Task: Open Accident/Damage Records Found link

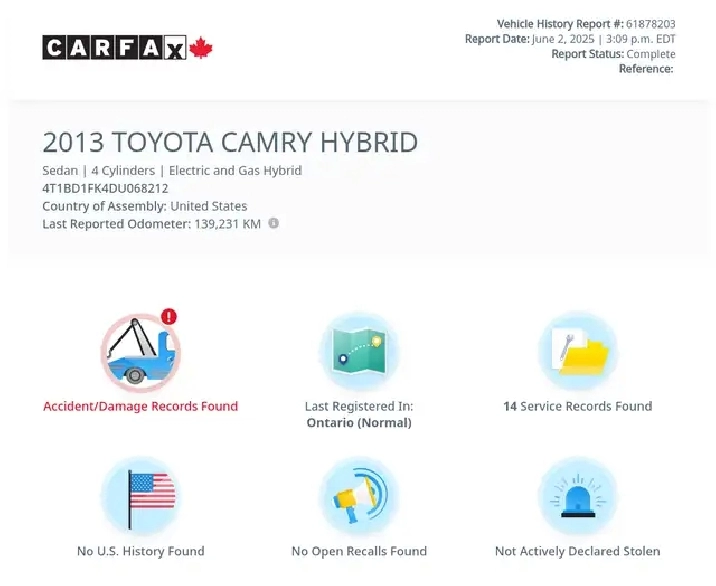Action: 141,406
